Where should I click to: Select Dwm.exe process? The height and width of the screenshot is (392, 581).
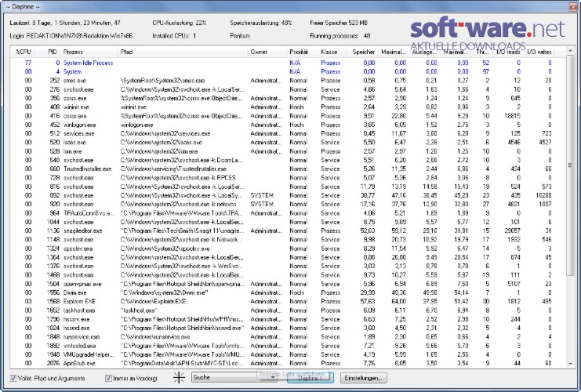coord(284,292)
